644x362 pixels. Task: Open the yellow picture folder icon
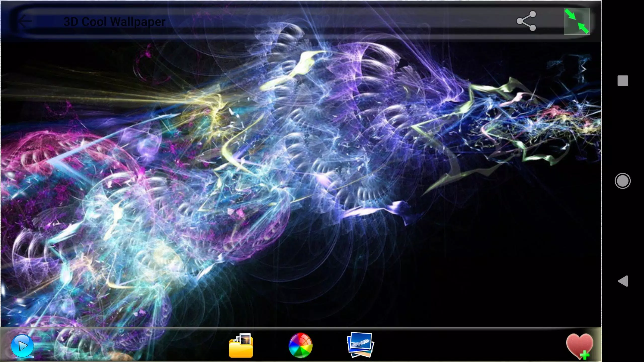241,345
